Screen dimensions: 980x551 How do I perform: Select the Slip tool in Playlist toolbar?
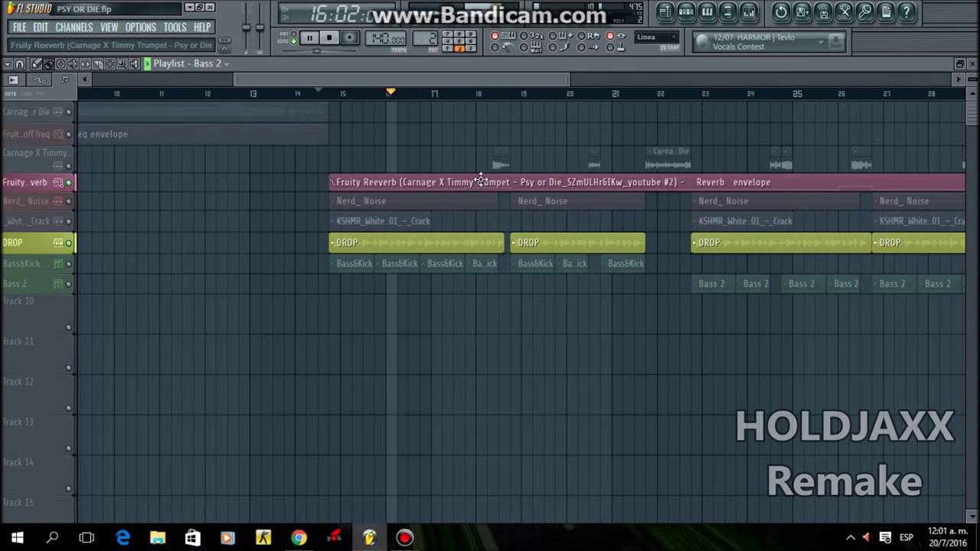point(85,64)
